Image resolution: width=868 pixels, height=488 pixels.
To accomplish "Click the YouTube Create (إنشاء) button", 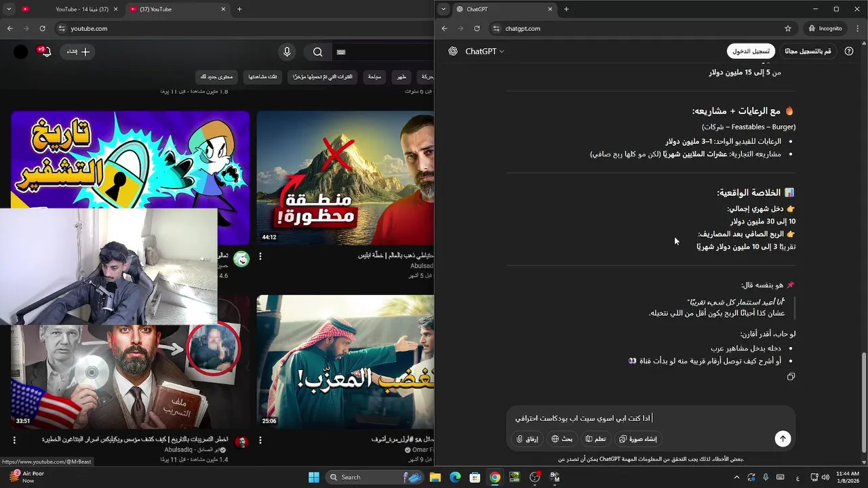I will 78,52.
